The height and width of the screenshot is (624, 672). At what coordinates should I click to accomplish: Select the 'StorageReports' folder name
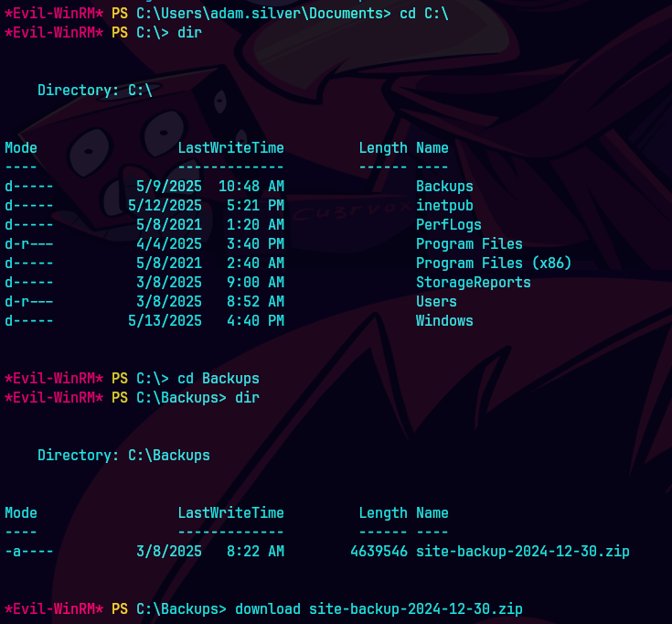pyautogui.click(x=474, y=283)
